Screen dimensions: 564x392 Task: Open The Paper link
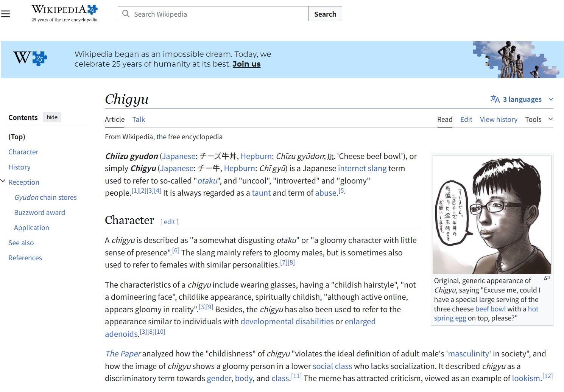[x=123, y=353]
